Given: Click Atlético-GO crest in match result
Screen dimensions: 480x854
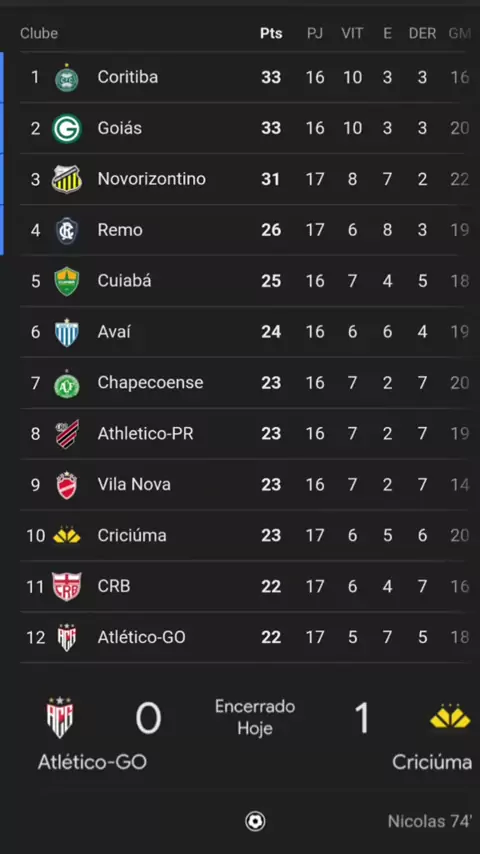Looking at the screenshot, I should click(x=59, y=718).
